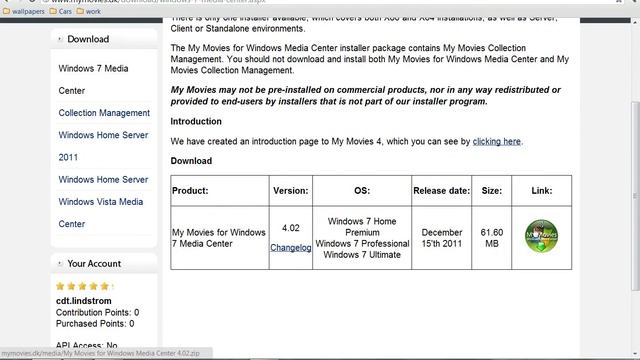Click the 'Size:' table header
The height and width of the screenshot is (360, 640).
(x=491, y=191)
